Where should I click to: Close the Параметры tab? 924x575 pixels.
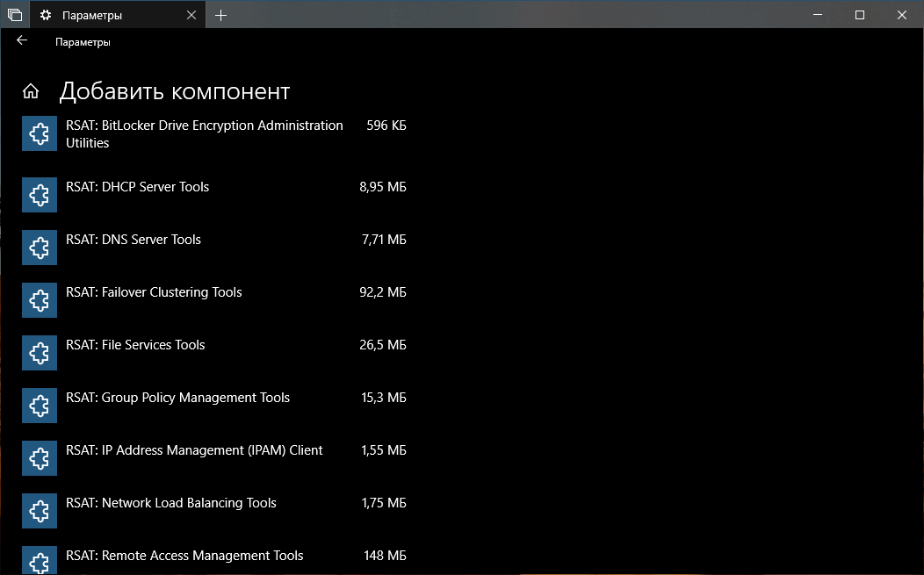(191, 15)
